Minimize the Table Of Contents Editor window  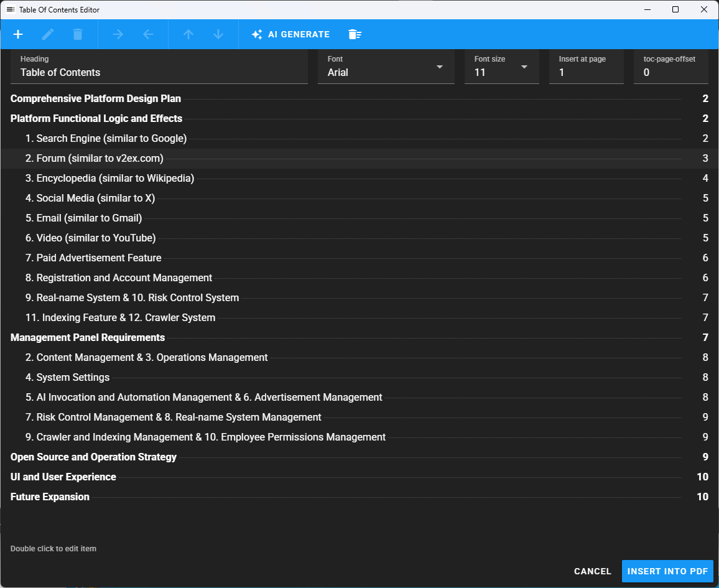(647, 9)
